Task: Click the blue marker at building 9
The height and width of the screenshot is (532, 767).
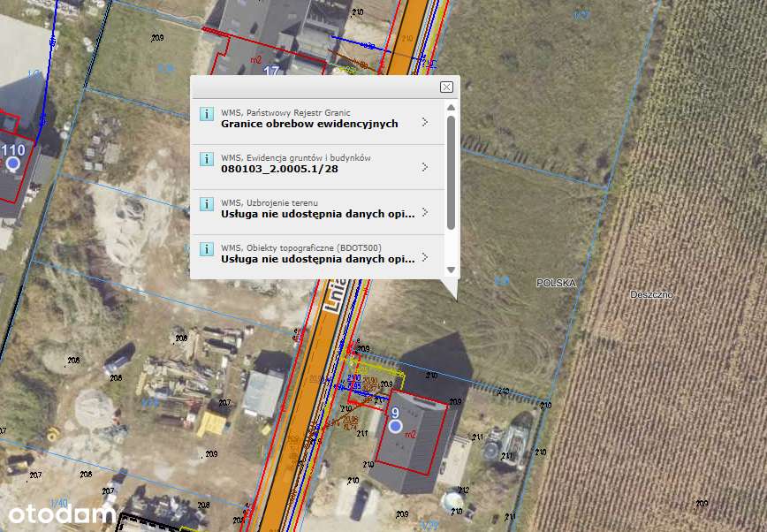Action: (x=395, y=427)
